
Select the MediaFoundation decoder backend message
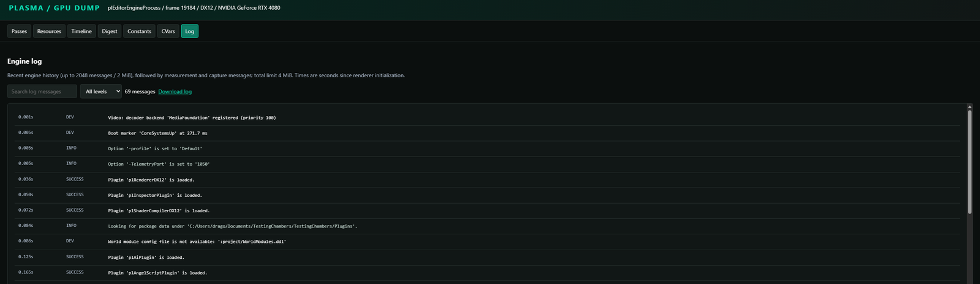(192, 117)
